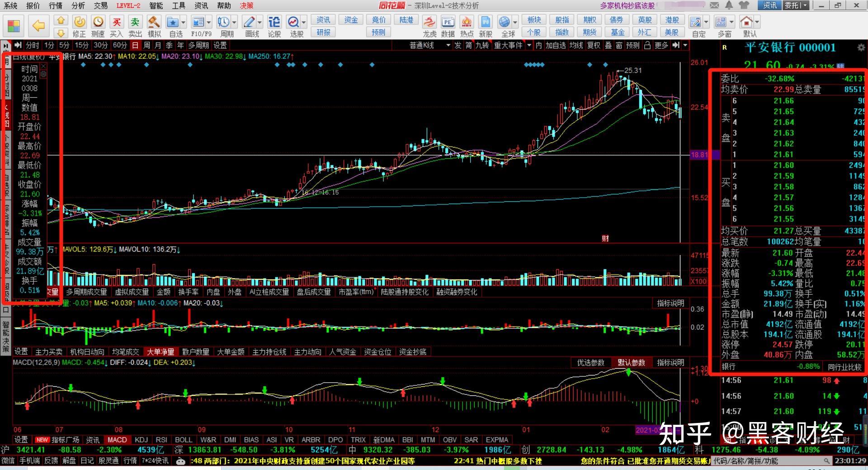Open the 新股 IPO icon

pyautogui.click(x=486, y=27)
